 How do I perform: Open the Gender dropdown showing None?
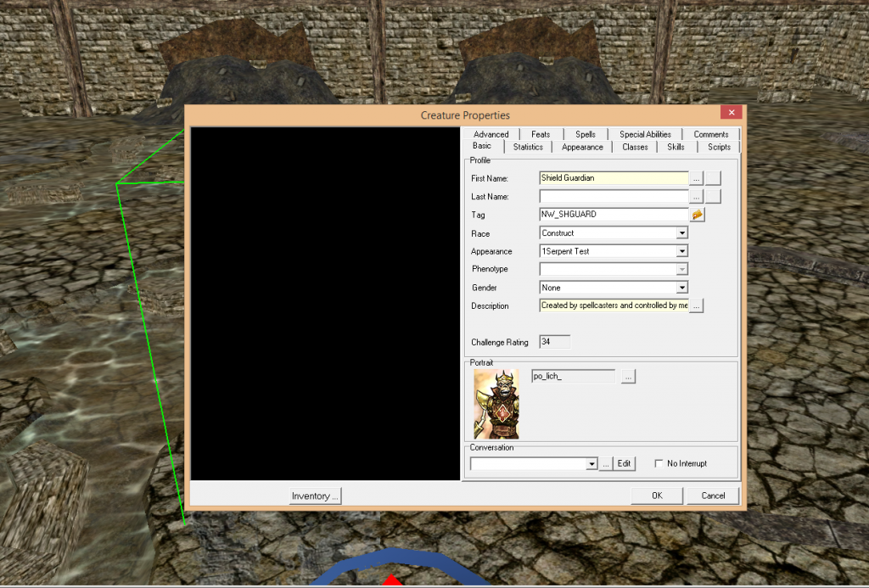click(681, 288)
